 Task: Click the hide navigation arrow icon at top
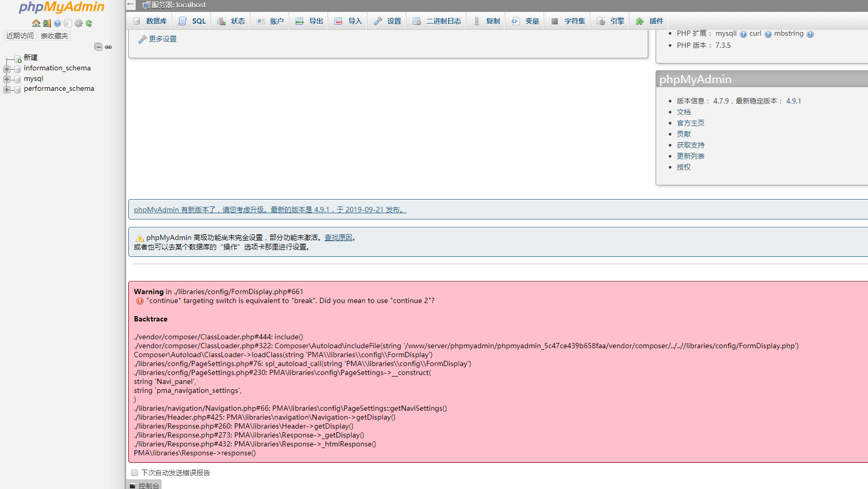(x=131, y=4)
